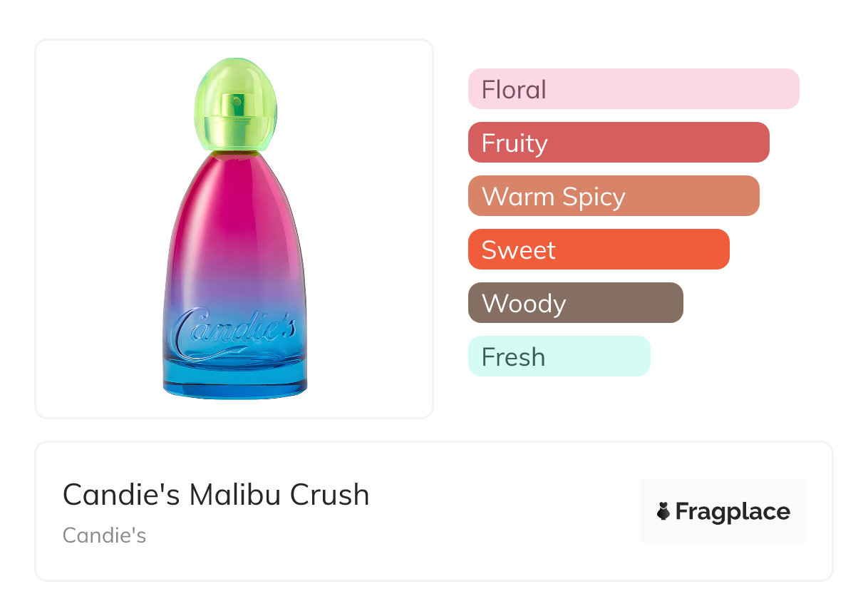This screenshot has width=868, height=616.
Task: Open the perfume bottle image
Action: coord(234,228)
